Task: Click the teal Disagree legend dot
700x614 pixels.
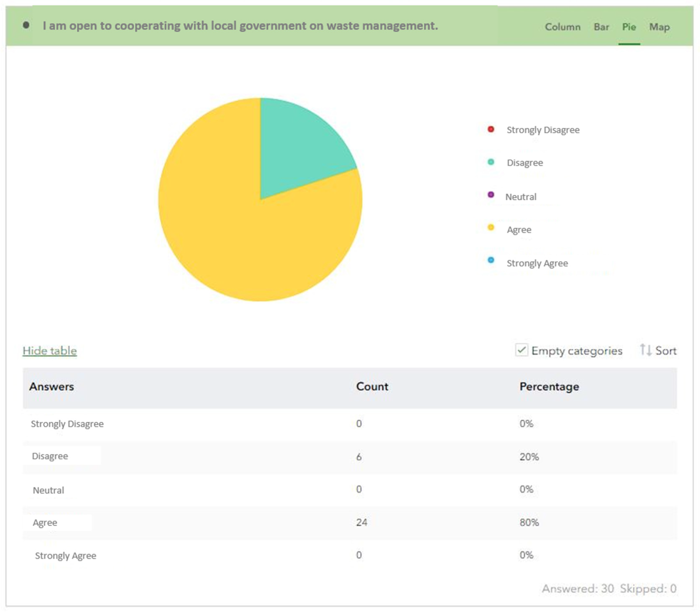Action: (491, 162)
